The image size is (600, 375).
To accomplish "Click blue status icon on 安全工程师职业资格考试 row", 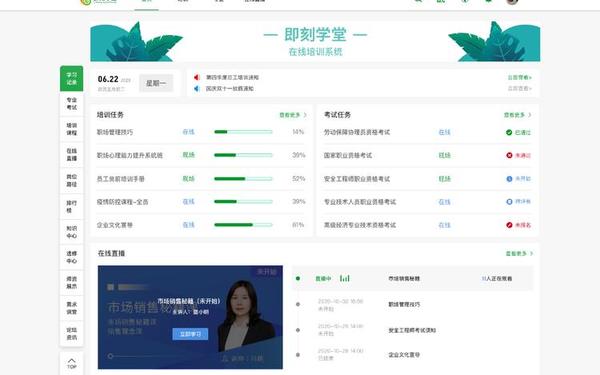I will pyautogui.click(x=509, y=179).
